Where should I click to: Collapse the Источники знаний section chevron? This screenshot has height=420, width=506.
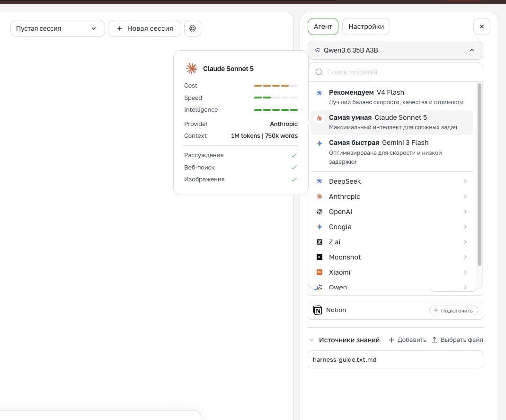(311, 340)
